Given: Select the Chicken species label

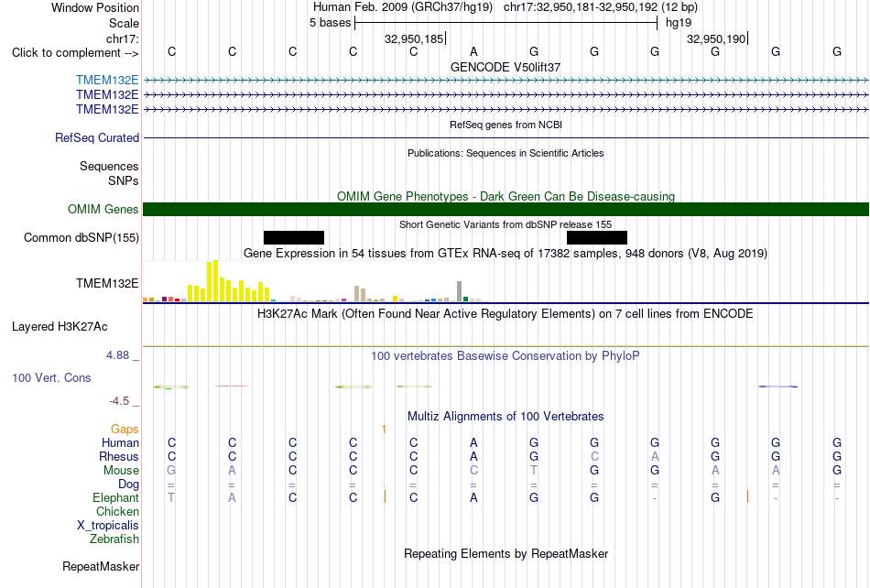Looking at the screenshot, I should click(x=117, y=511).
